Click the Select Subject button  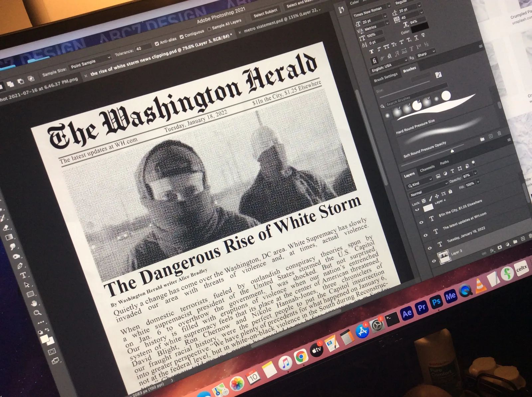(x=265, y=13)
